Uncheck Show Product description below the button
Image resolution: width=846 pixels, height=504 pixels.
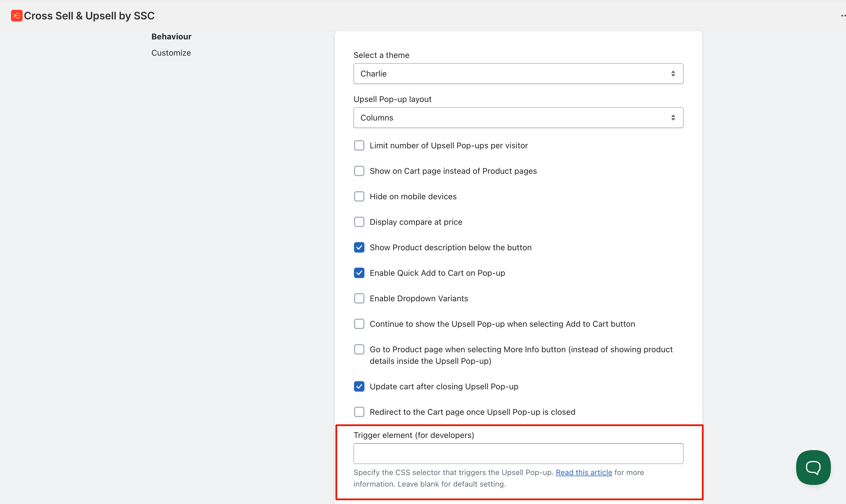tap(359, 248)
